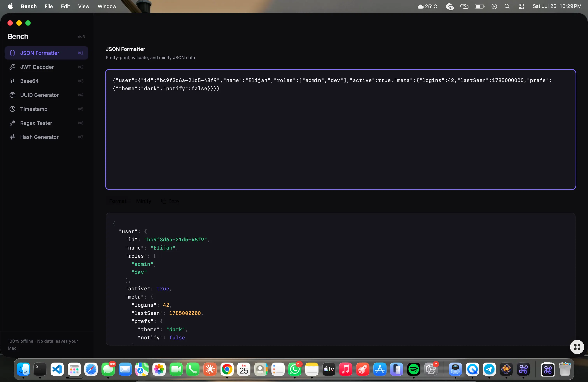Open Control Center in menu bar
The image size is (588, 382).
tap(521, 6)
